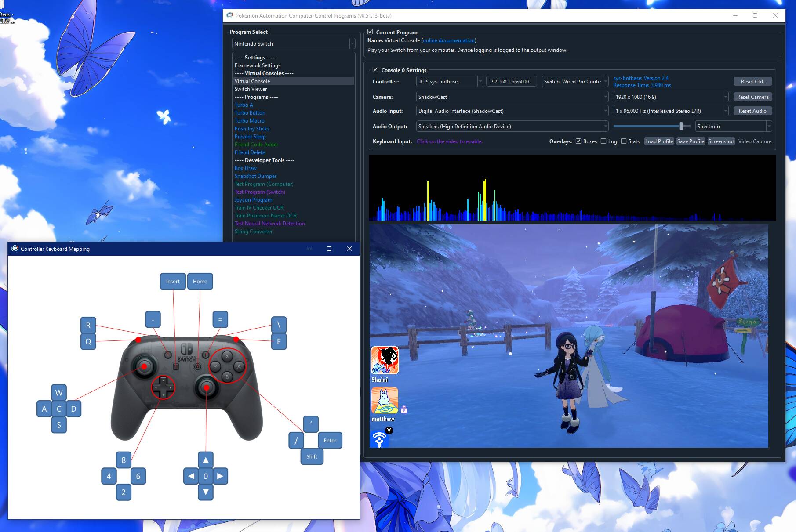796x532 pixels.
Task: Select Switch Viewer in the program list
Action: [x=251, y=89]
